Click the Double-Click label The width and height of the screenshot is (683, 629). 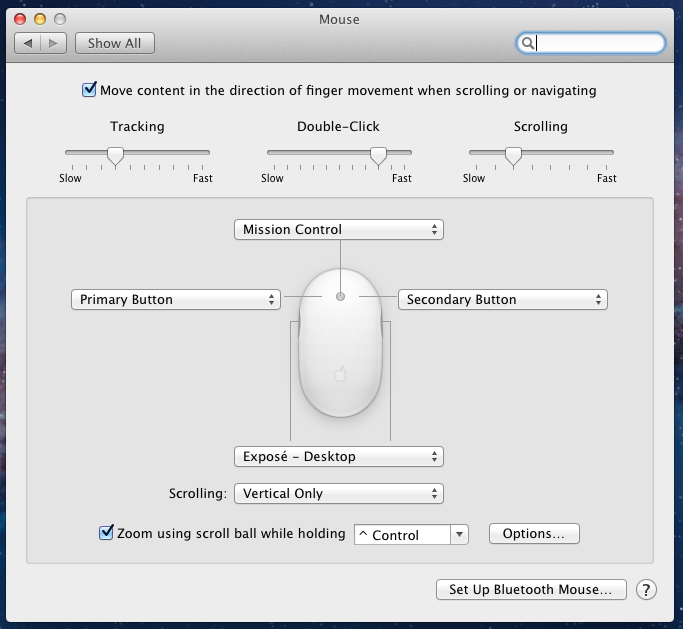pyautogui.click(x=338, y=126)
